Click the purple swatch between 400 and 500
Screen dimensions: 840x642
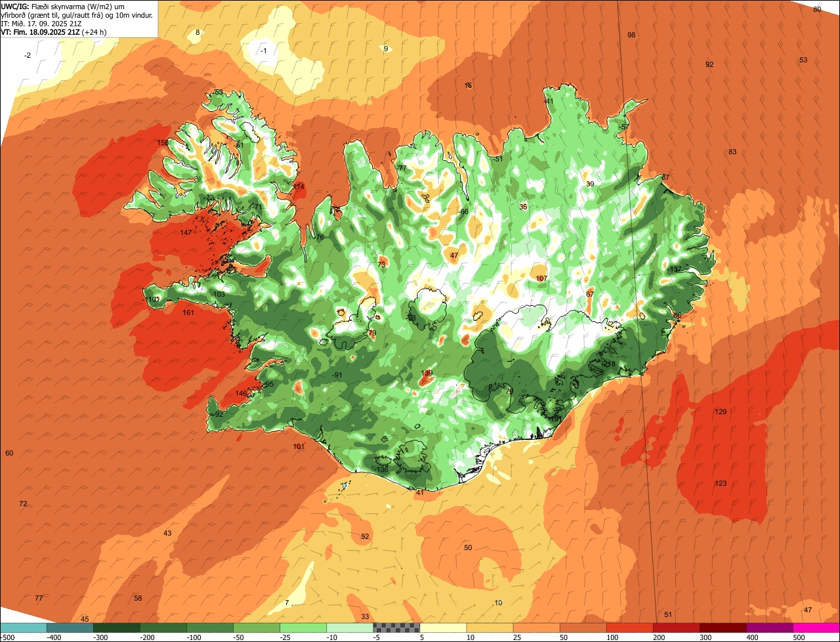tap(769, 628)
